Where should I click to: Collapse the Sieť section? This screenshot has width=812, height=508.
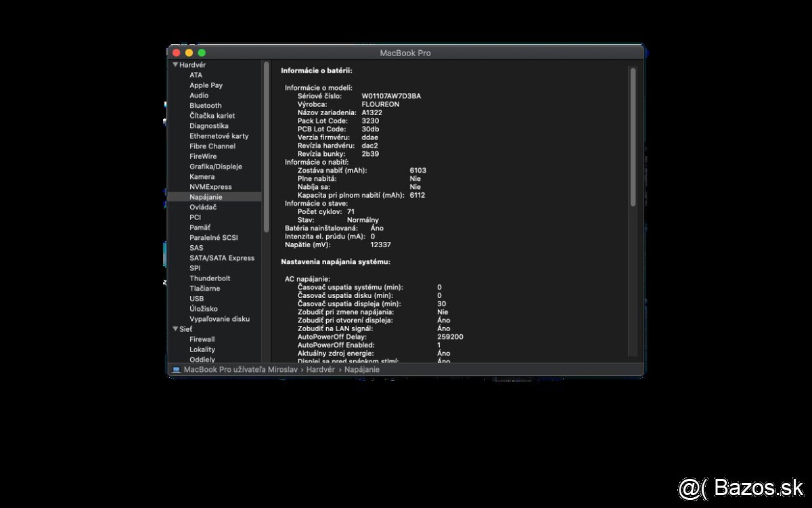click(x=175, y=329)
